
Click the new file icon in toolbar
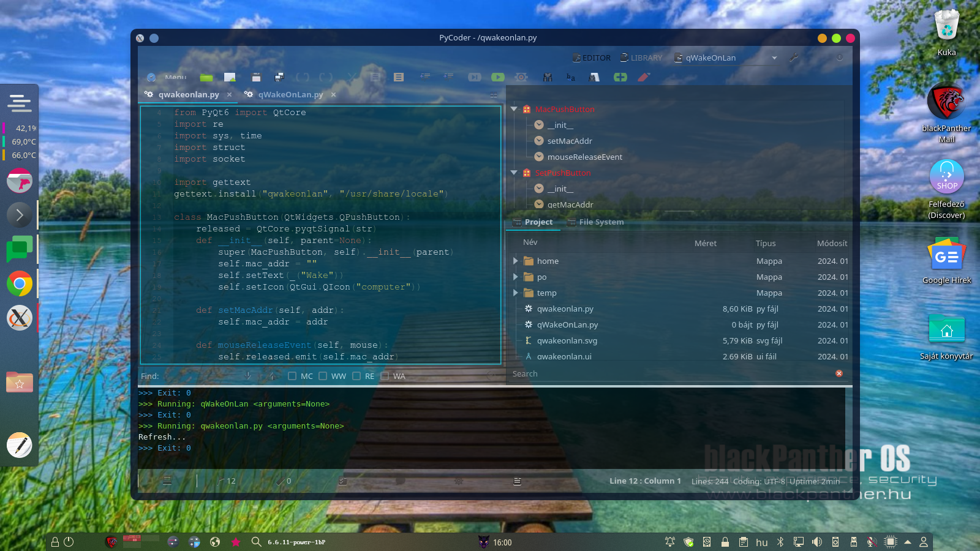coord(230,77)
